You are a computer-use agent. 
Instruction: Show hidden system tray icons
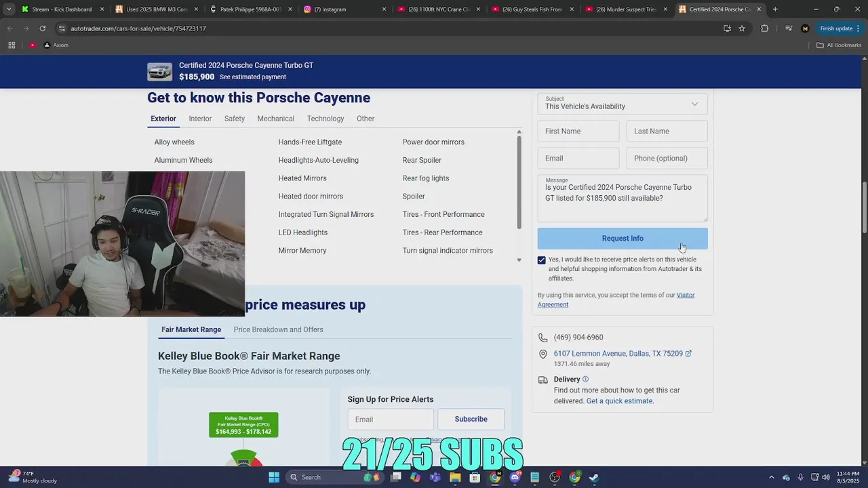click(772, 477)
